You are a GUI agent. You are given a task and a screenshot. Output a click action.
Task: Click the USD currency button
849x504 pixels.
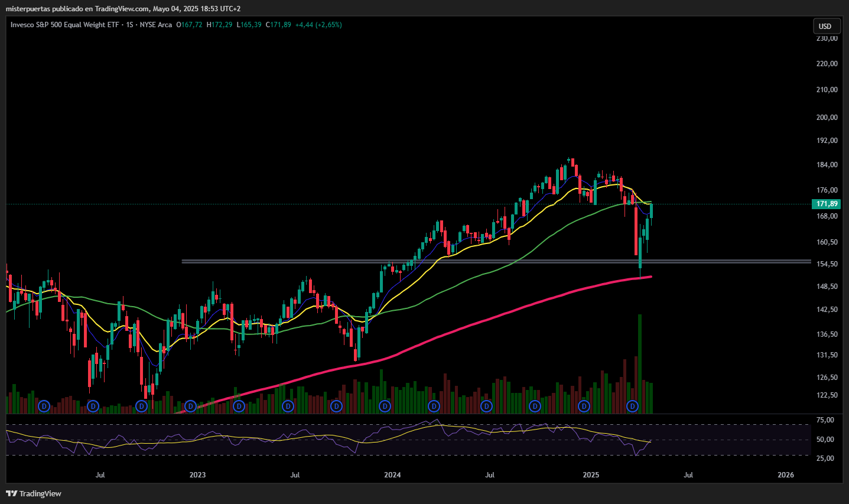(825, 26)
